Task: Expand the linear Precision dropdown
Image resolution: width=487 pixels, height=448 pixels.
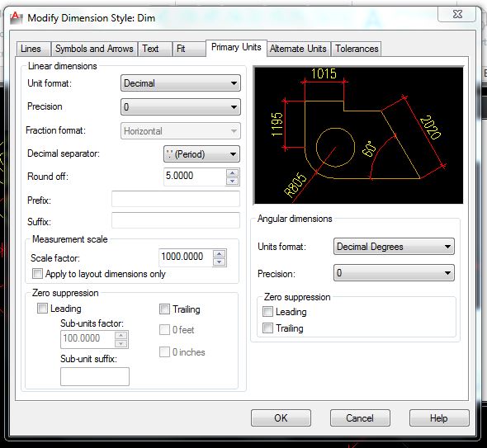Action: pos(181,107)
